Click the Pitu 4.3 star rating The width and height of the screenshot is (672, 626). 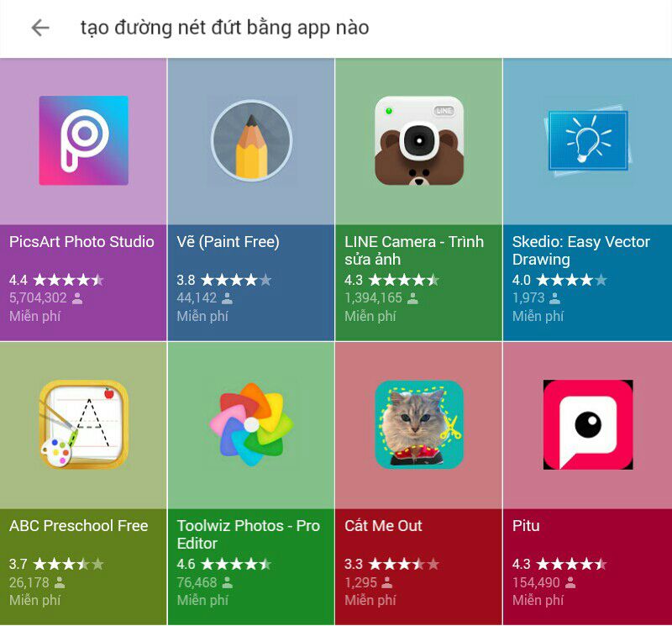tap(559, 564)
